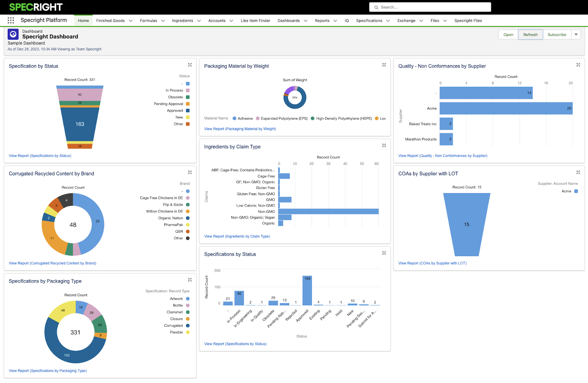Open the Accounts dropdown chevron
The image size is (588, 383).
(231, 21)
